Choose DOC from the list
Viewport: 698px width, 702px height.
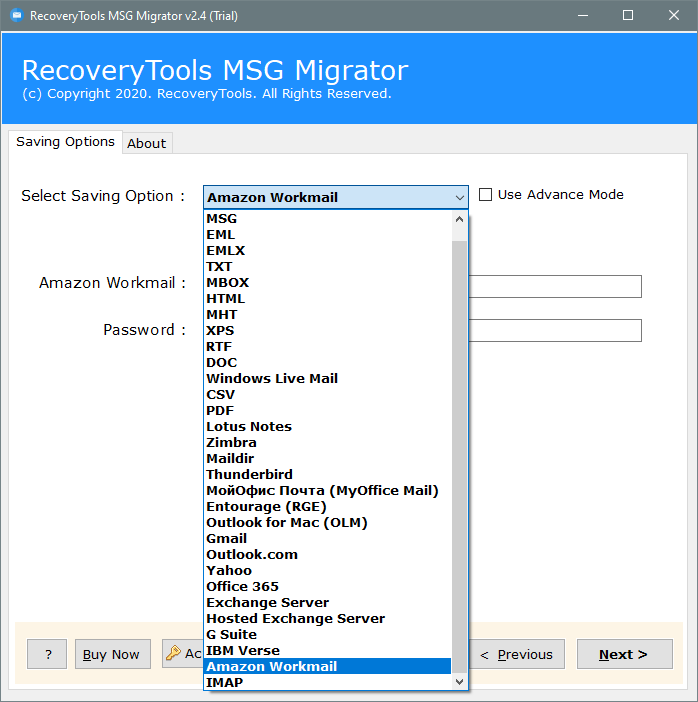(328, 363)
